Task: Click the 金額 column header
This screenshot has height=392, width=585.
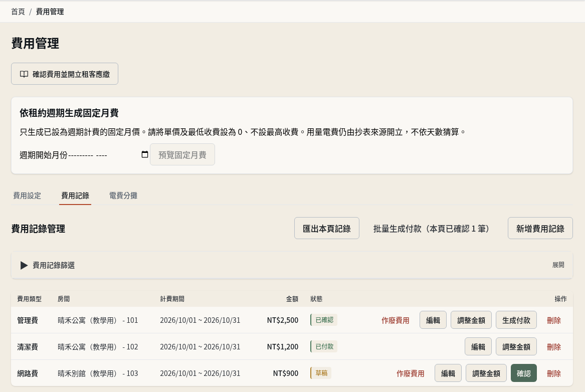Action: coord(292,299)
